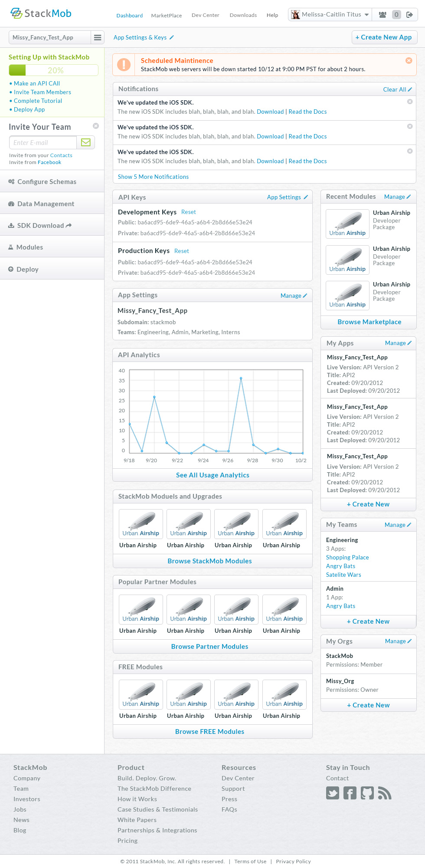Click the 9/27 peak data point on chart
The image size is (425, 868).
[241, 378]
